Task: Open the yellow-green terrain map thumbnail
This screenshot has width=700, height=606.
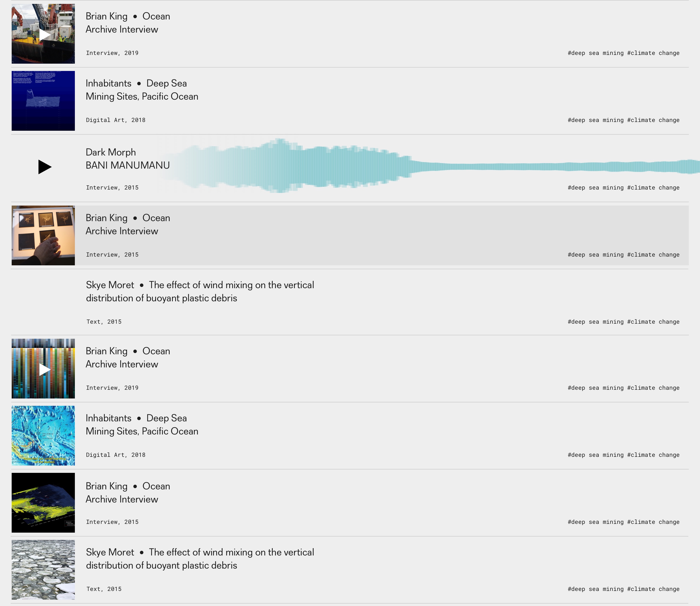Action: tap(43, 503)
